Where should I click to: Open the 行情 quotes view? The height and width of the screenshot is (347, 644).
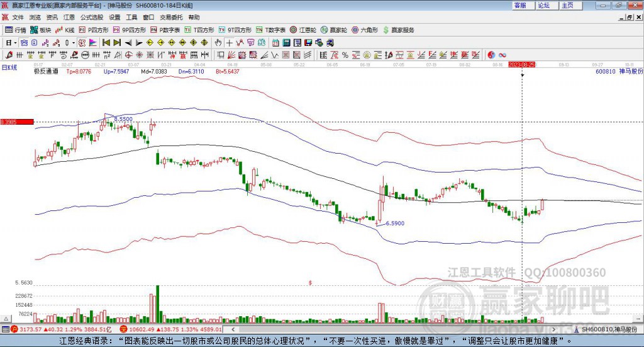pos(15,30)
